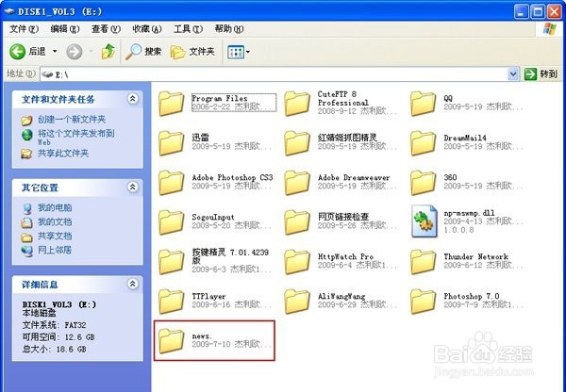Select the Adobe Dreamweaver folder icon

(x=297, y=183)
